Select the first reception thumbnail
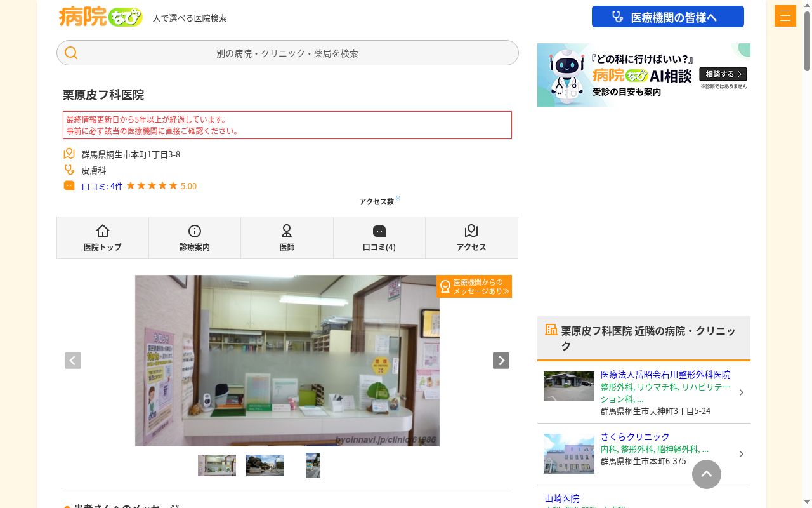This screenshot has height=508, width=812. pos(217,465)
